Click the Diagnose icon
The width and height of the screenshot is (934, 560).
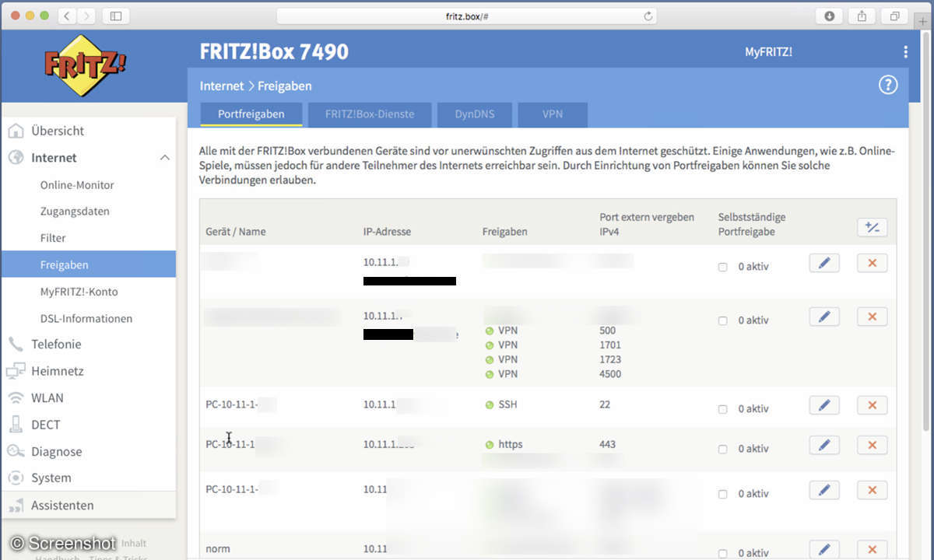point(16,451)
